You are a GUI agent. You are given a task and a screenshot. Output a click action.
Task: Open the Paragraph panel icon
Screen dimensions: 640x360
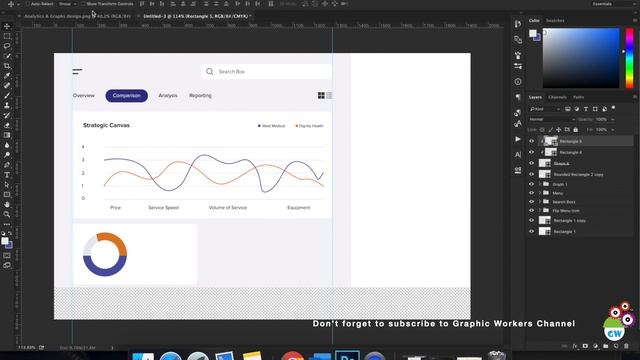518,97
